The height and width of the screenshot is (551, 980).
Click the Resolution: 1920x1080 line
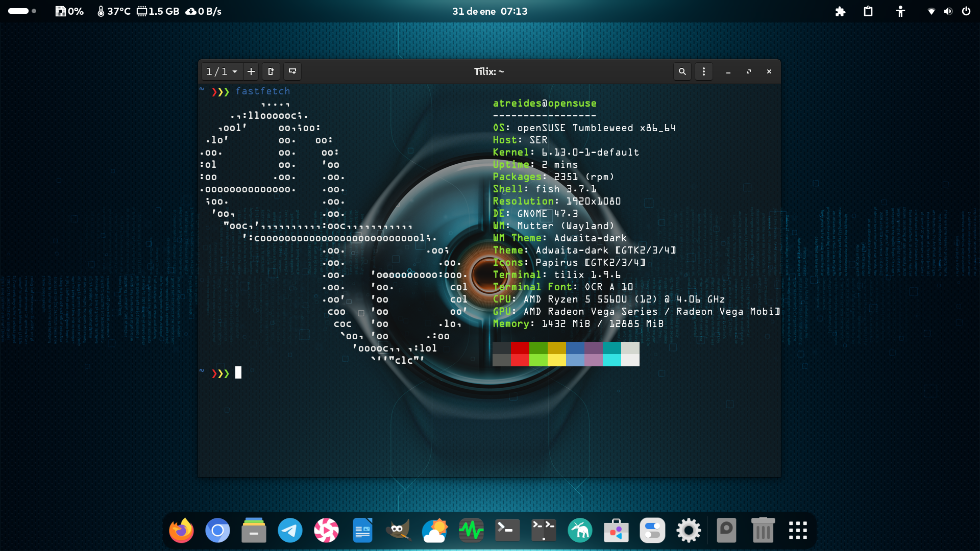[x=557, y=201]
